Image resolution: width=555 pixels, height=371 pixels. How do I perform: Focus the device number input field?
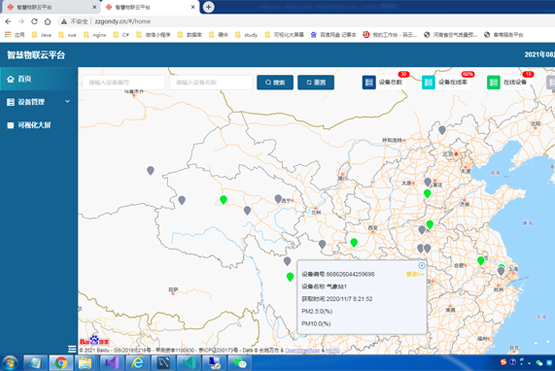124,82
